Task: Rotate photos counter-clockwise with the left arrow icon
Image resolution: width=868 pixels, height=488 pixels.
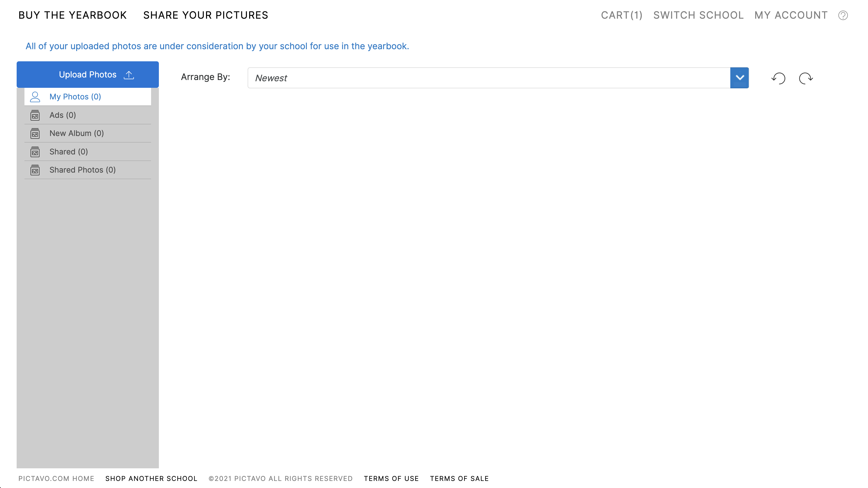Action: point(778,78)
